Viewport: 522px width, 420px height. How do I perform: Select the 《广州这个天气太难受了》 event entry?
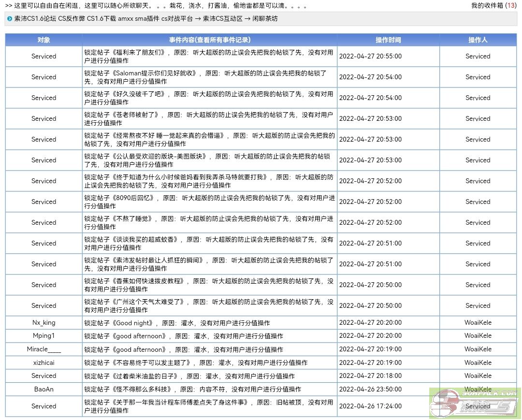pyautogui.click(x=209, y=305)
